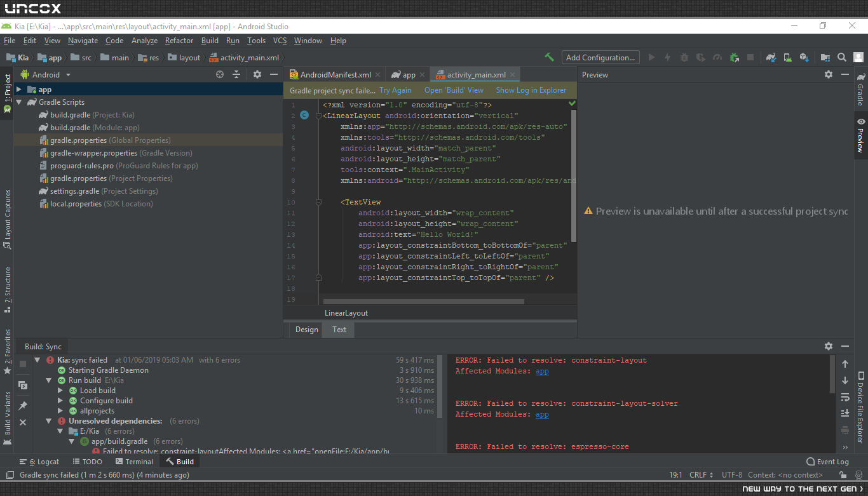The height and width of the screenshot is (496, 868).
Task: Click the Print icon in build output
Action: tap(845, 430)
